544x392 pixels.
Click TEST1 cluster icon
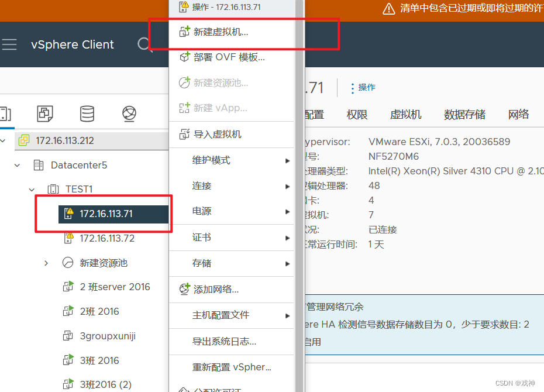click(x=53, y=189)
